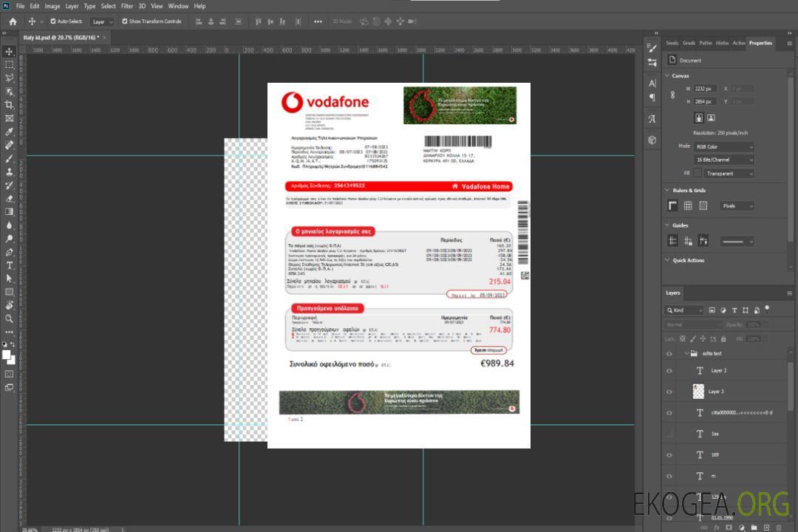The height and width of the screenshot is (532, 798).
Task: Open the Edit Toolbar three-dots button
Action: pyautogui.click(x=9, y=332)
